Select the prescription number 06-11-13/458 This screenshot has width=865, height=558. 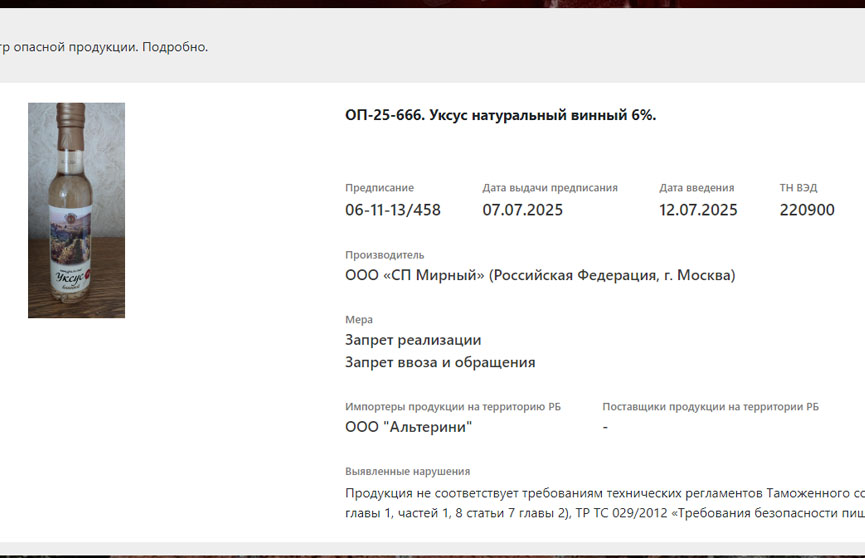pyautogui.click(x=392, y=210)
